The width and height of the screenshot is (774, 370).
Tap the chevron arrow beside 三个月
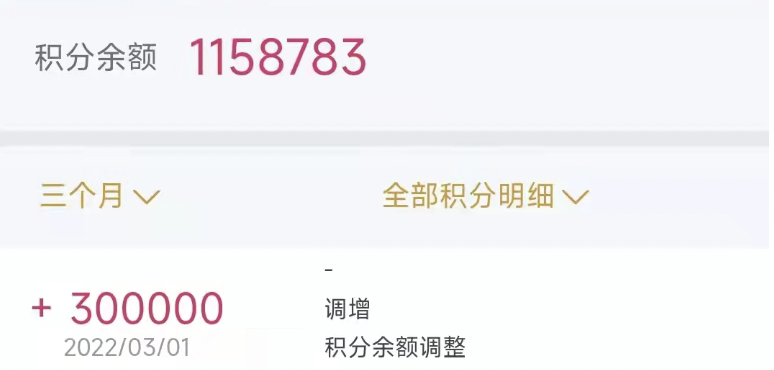[147, 198]
